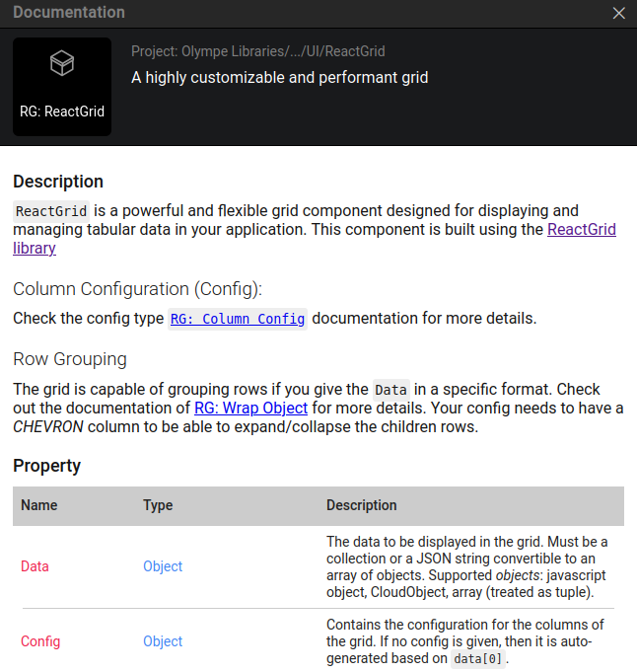The width and height of the screenshot is (637, 672).
Task: Click the project path Olympe Libraries text
Action: tap(258, 51)
